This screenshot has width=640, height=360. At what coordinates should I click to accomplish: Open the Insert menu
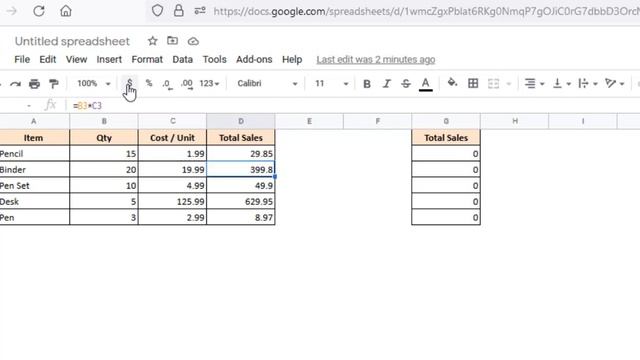(x=109, y=60)
